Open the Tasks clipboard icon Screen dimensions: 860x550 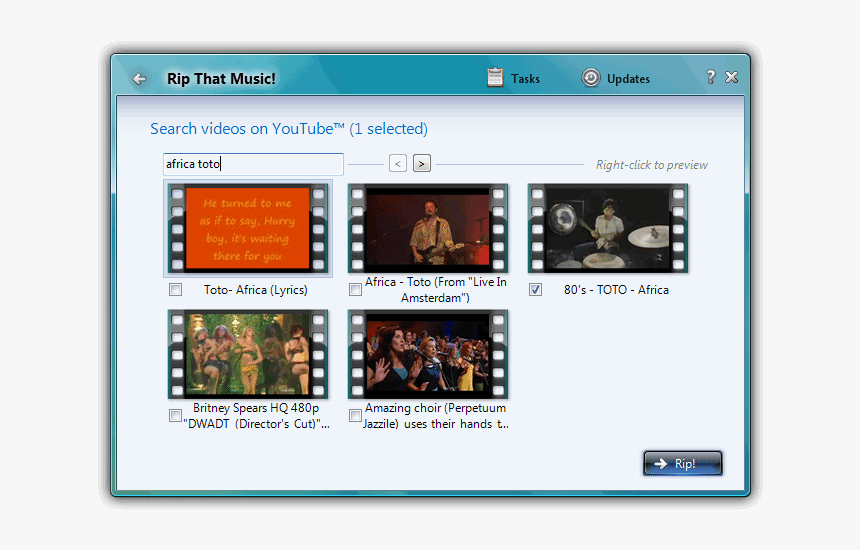coord(495,78)
